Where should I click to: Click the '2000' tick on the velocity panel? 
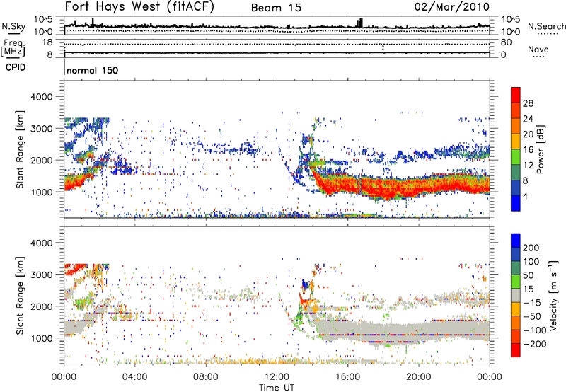tap(41, 306)
